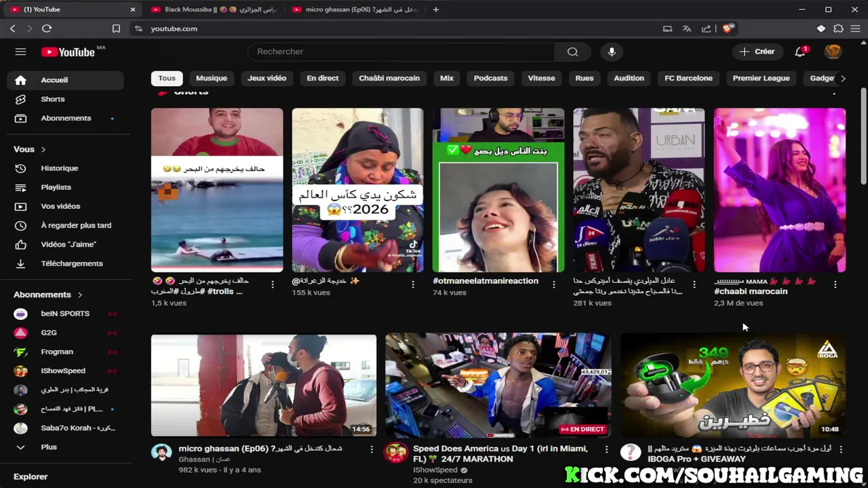The width and height of the screenshot is (868, 488).
Task: Open À regarder plus tard
Action: (65, 225)
